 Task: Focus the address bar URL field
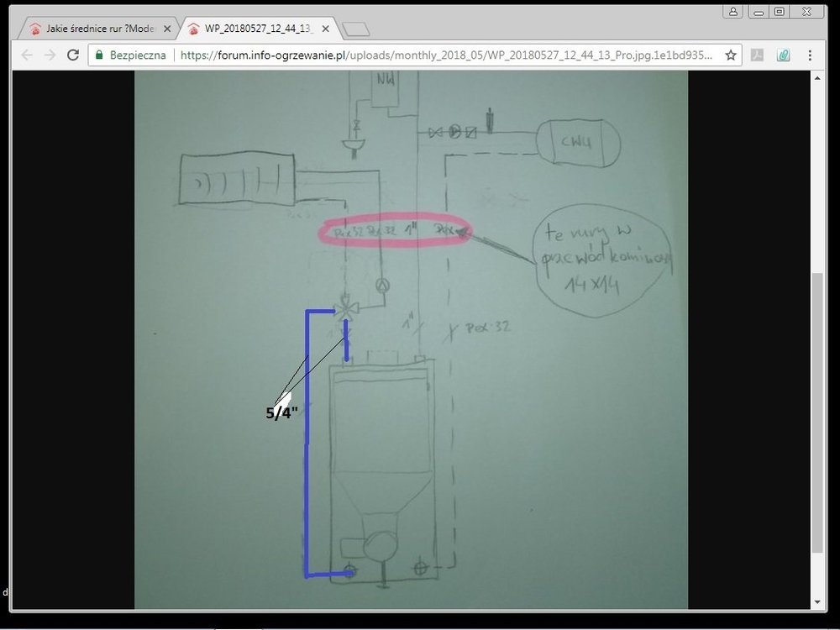445,55
